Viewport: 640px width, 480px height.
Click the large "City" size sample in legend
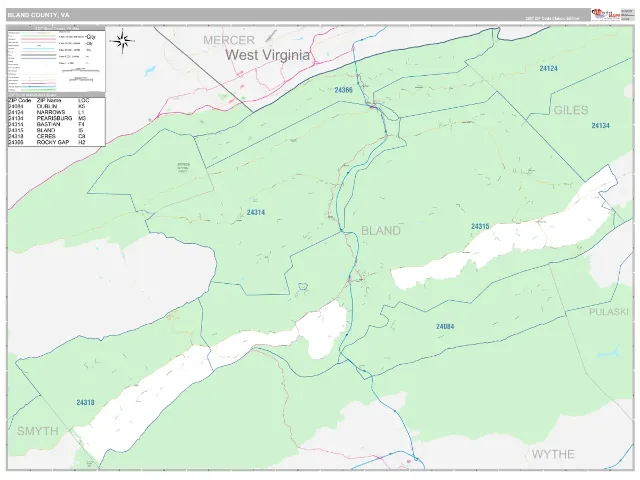pos(91,37)
